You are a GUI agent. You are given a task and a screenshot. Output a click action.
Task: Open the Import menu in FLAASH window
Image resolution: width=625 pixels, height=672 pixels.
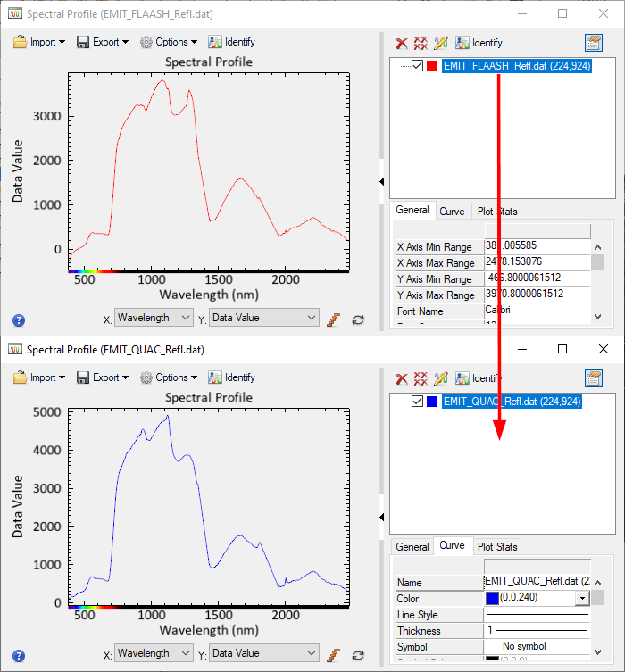(40, 42)
